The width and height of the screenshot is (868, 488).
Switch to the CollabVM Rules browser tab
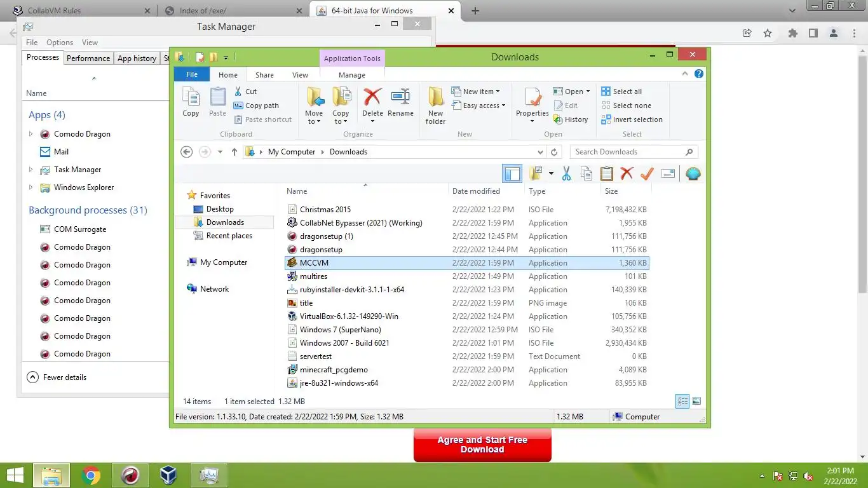pyautogui.click(x=81, y=10)
